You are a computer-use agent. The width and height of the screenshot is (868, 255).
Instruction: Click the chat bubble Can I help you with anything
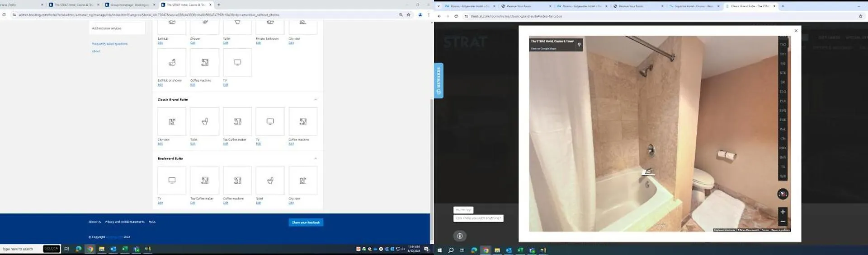[478, 218]
